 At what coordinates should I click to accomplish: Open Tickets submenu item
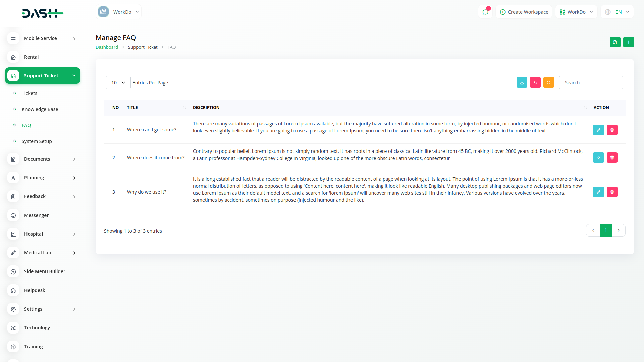point(30,93)
